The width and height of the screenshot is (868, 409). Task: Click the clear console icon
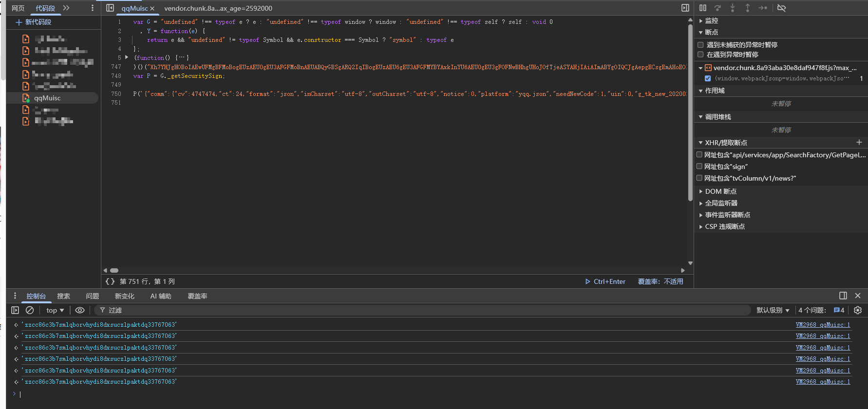(30, 310)
